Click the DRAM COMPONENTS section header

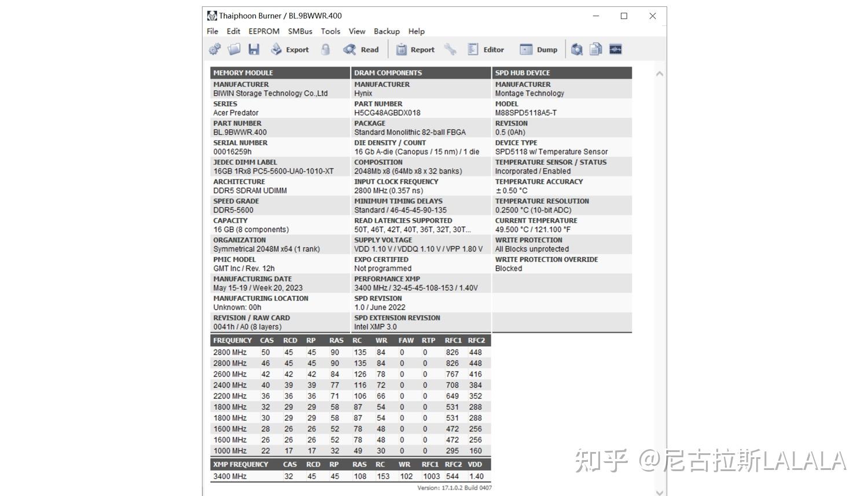[421, 73]
